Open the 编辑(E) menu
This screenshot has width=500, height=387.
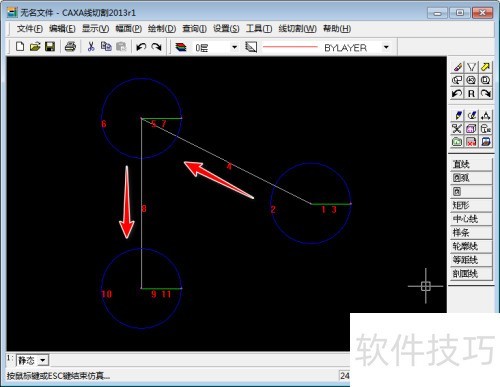pyautogui.click(x=62, y=29)
